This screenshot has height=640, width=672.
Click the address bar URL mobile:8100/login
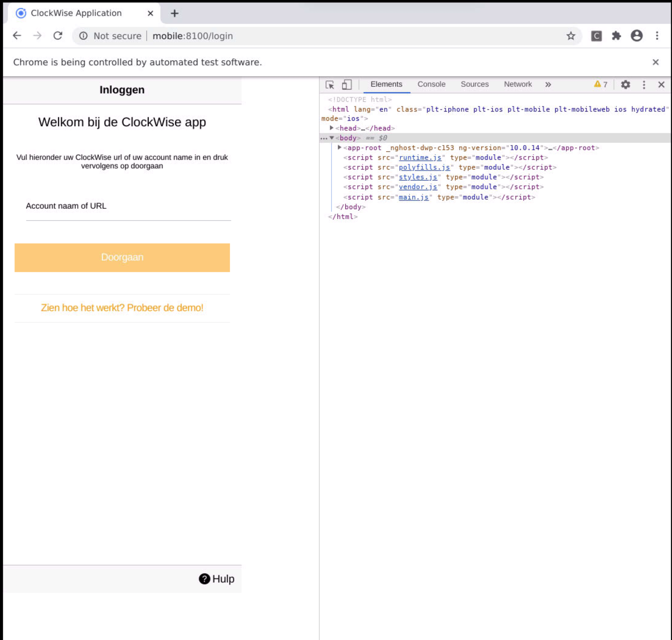pyautogui.click(x=192, y=36)
